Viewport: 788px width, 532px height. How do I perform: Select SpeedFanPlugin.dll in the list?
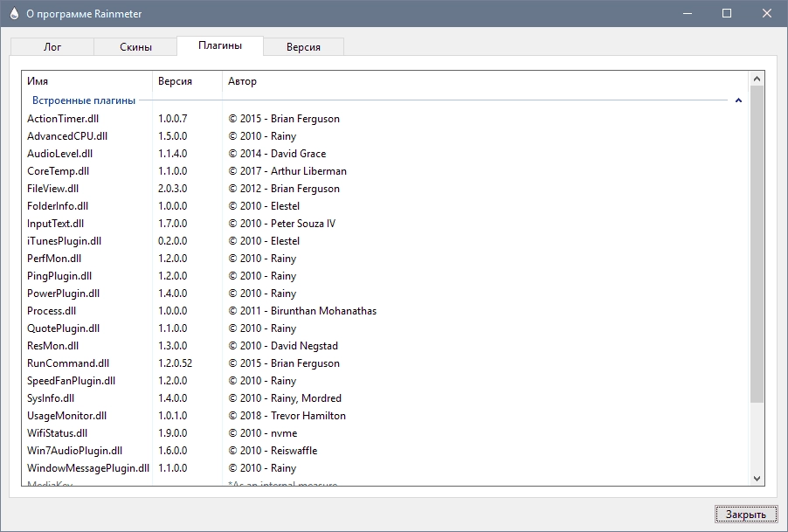click(72, 381)
